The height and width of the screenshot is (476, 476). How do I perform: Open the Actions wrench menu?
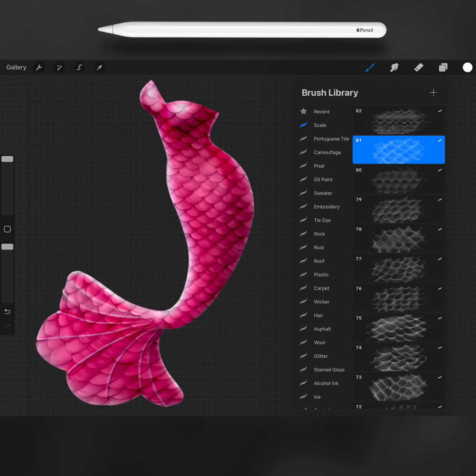[39, 67]
